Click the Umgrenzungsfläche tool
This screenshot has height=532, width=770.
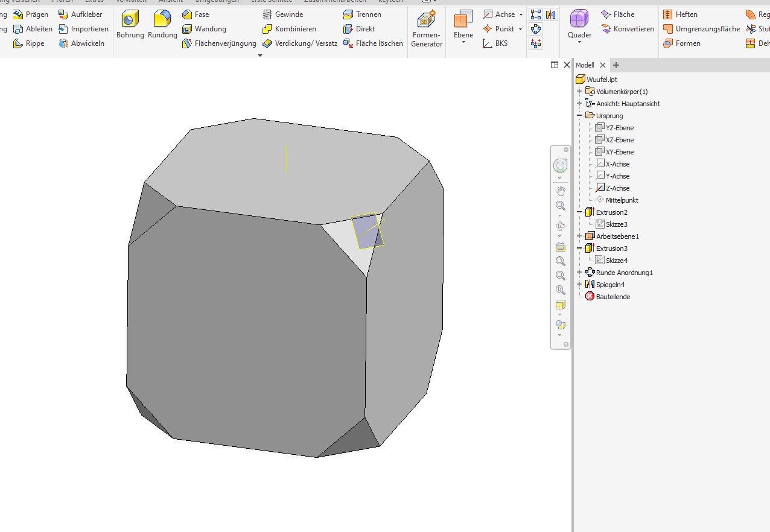[701, 29]
